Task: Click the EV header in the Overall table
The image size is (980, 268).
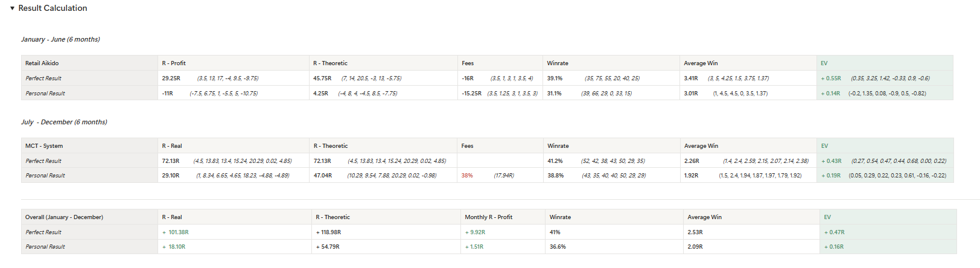Action: pyautogui.click(x=889, y=217)
